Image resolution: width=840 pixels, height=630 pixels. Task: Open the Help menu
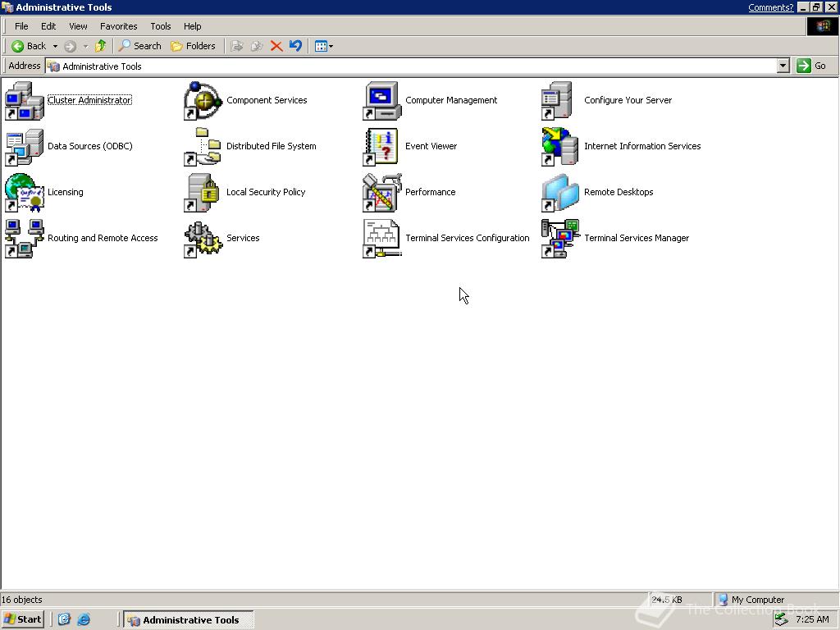coord(192,26)
